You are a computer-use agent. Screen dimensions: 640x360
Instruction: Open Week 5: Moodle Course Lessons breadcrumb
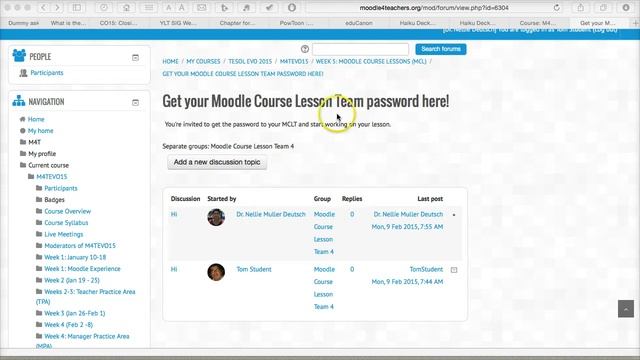point(371,61)
